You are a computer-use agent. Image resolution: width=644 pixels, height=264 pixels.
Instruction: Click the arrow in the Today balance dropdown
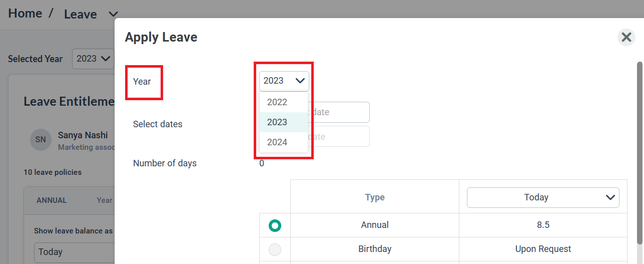(610, 197)
